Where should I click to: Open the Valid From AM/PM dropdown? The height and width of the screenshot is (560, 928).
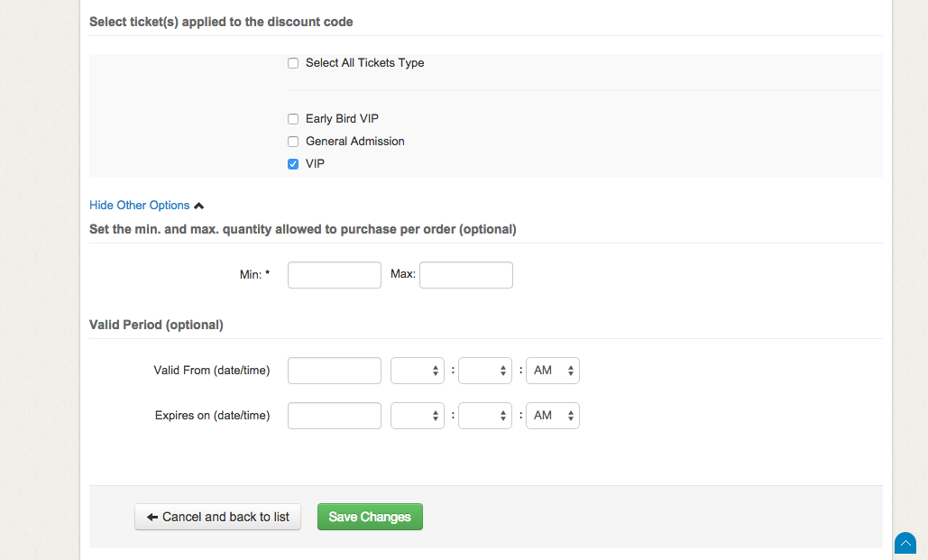[x=553, y=371]
